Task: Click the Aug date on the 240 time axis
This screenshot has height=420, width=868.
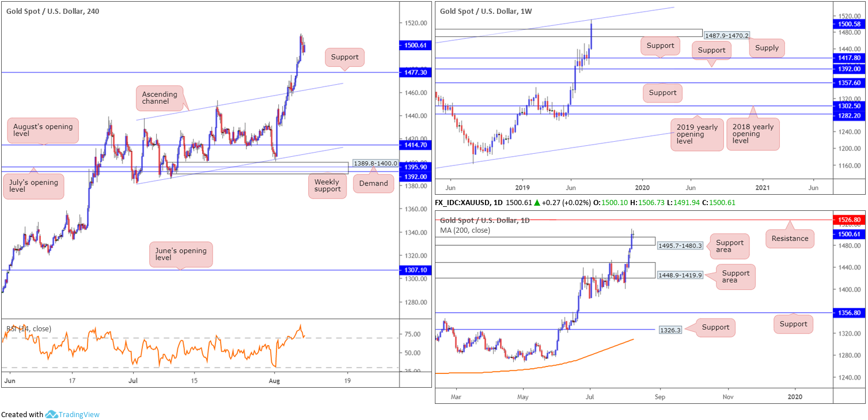Action: [274, 381]
